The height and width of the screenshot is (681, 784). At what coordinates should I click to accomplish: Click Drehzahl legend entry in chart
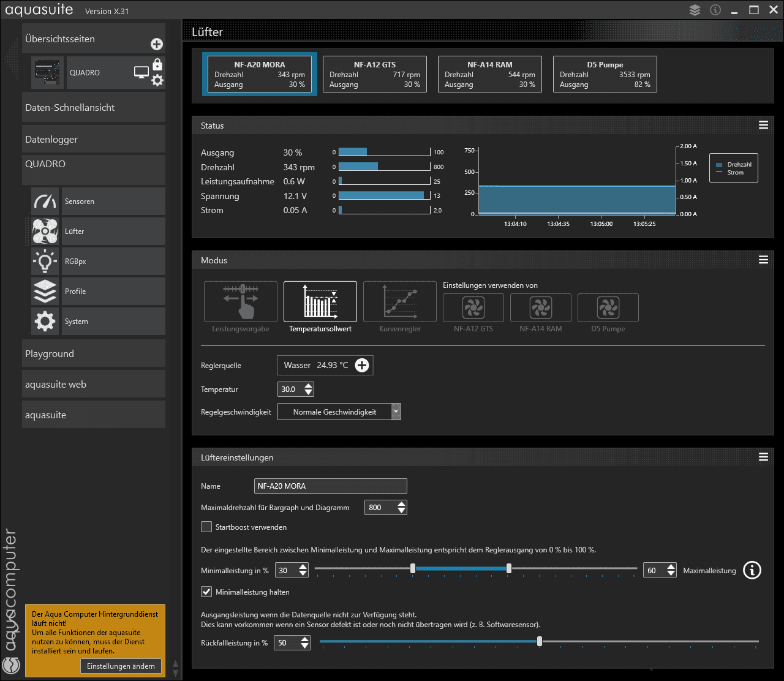734,165
